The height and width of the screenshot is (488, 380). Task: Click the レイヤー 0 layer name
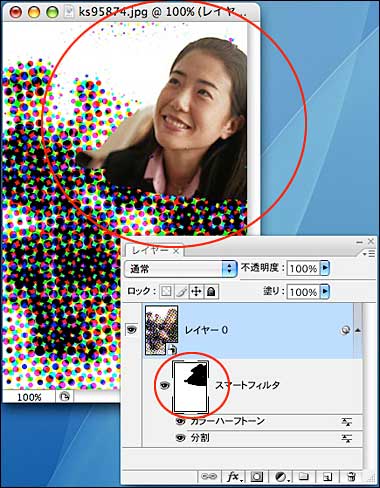206,330
